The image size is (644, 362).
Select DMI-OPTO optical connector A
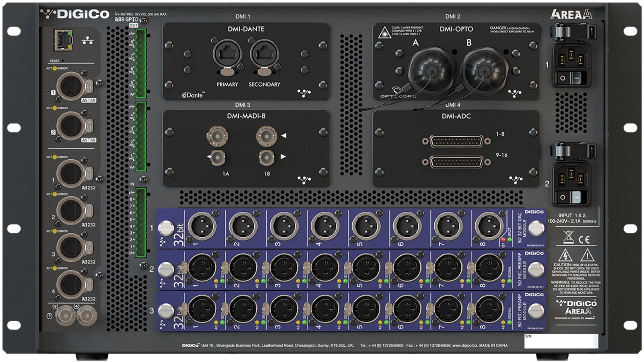pos(431,71)
